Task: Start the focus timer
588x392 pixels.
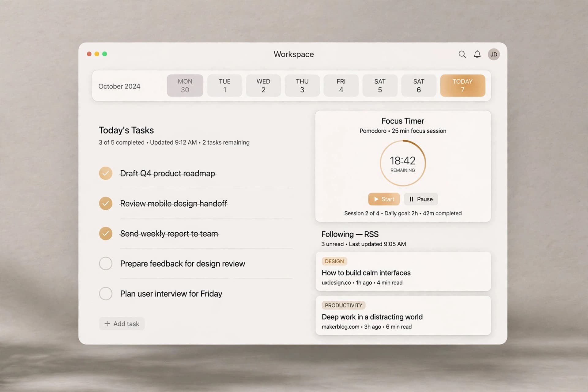Action: tap(384, 199)
